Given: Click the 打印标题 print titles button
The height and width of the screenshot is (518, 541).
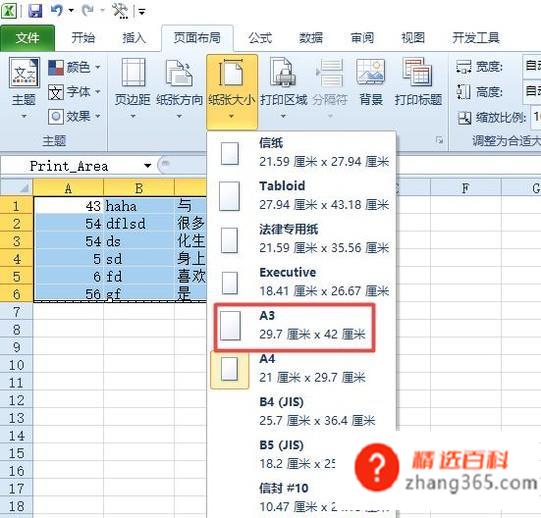Looking at the screenshot, I should point(418,83).
